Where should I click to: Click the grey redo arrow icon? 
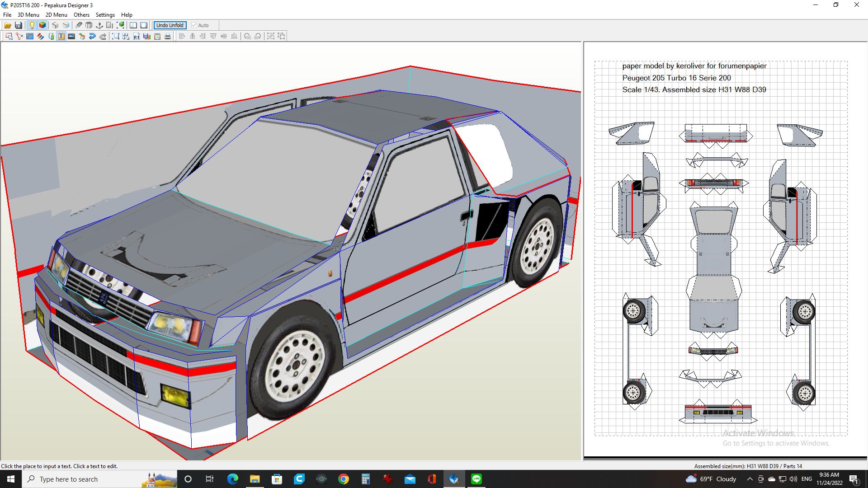[x=103, y=36]
